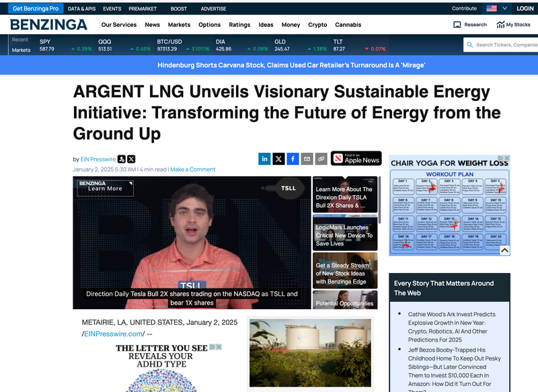Open the Crypto navigation menu item
Viewport: 538px width, 392px height.
pyautogui.click(x=317, y=25)
